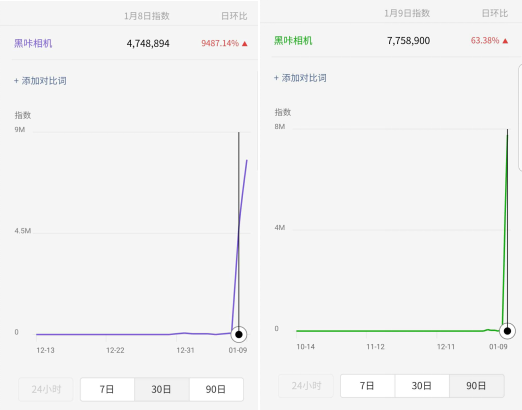Click the 8M y-axis label
The width and height of the screenshot is (522, 410).
coord(280,127)
